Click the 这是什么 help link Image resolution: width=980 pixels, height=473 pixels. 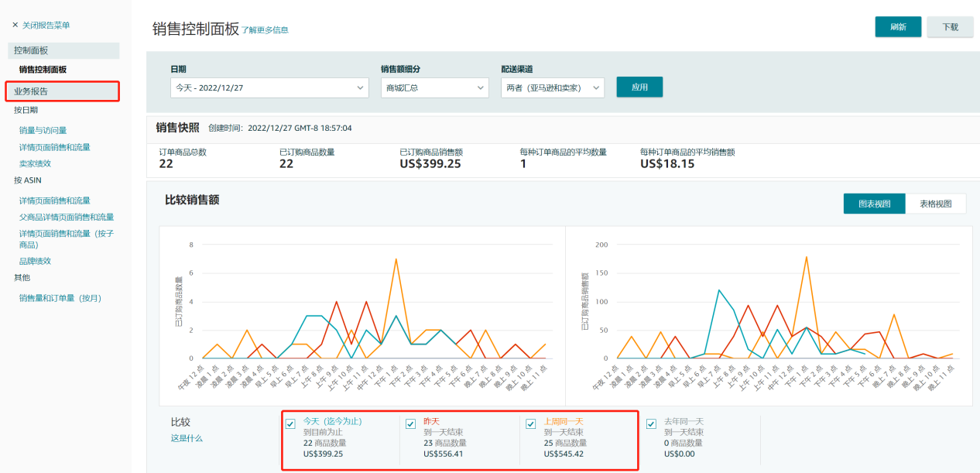[x=187, y=438]
